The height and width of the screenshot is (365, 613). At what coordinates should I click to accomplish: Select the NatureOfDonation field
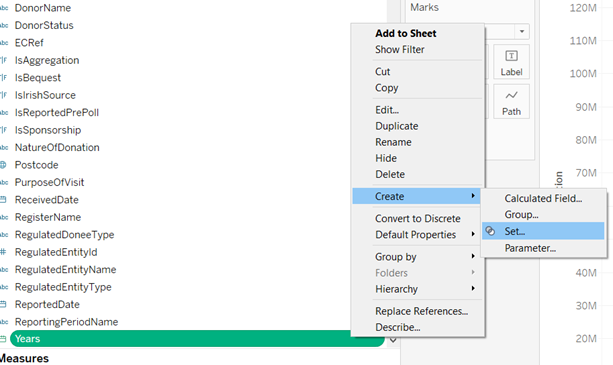pyautogui.click(x=57, y=147)
